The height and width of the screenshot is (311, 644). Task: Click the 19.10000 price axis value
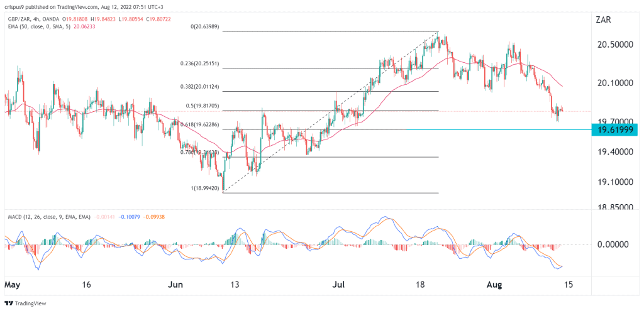(614, 182)
